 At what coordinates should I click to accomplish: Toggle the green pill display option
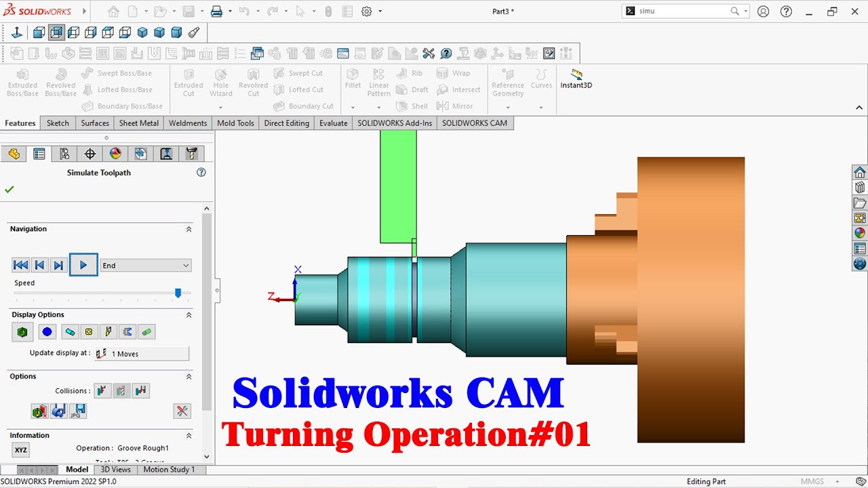coord(146,332)
